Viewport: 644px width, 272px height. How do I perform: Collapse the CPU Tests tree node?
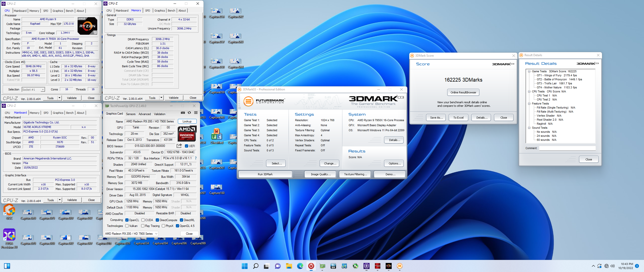click(x=529, y=92)
